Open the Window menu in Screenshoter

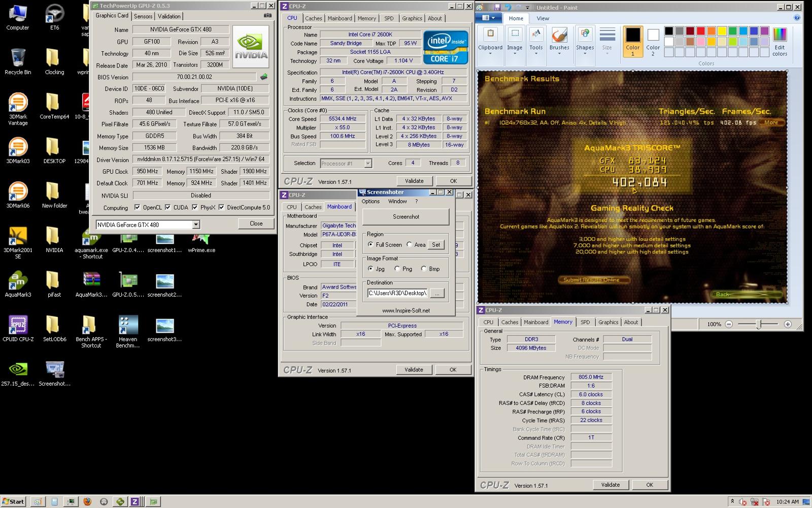click(x=397, y=201)
